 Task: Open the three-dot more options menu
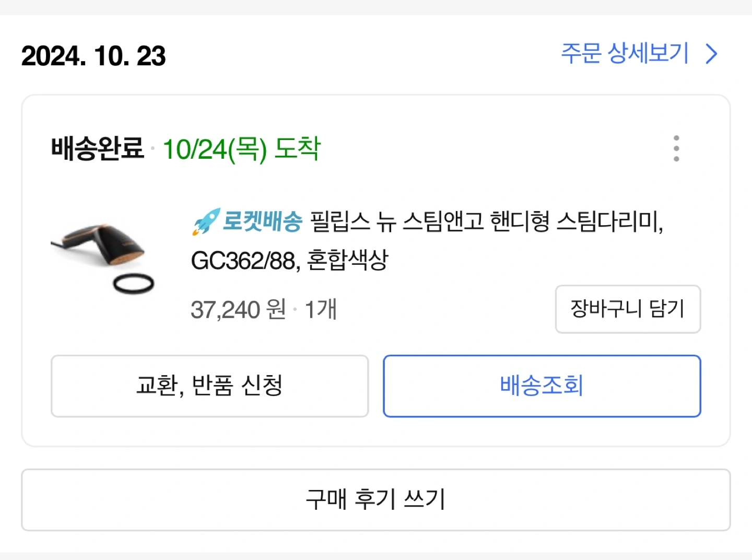(x=676, y=149)
